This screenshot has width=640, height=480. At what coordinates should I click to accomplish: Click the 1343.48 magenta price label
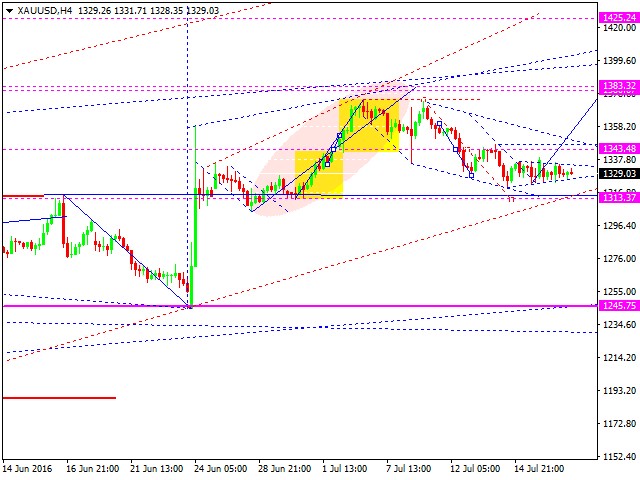(619, 149)
